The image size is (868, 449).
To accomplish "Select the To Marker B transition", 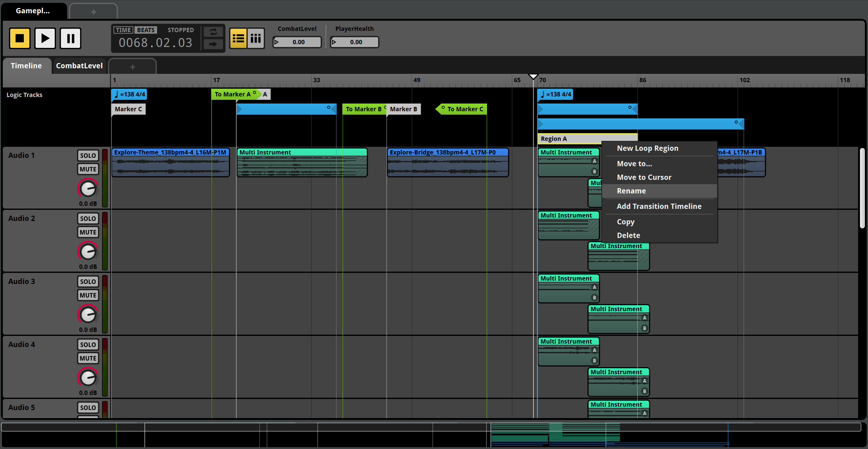I will [x=364, y=109].
